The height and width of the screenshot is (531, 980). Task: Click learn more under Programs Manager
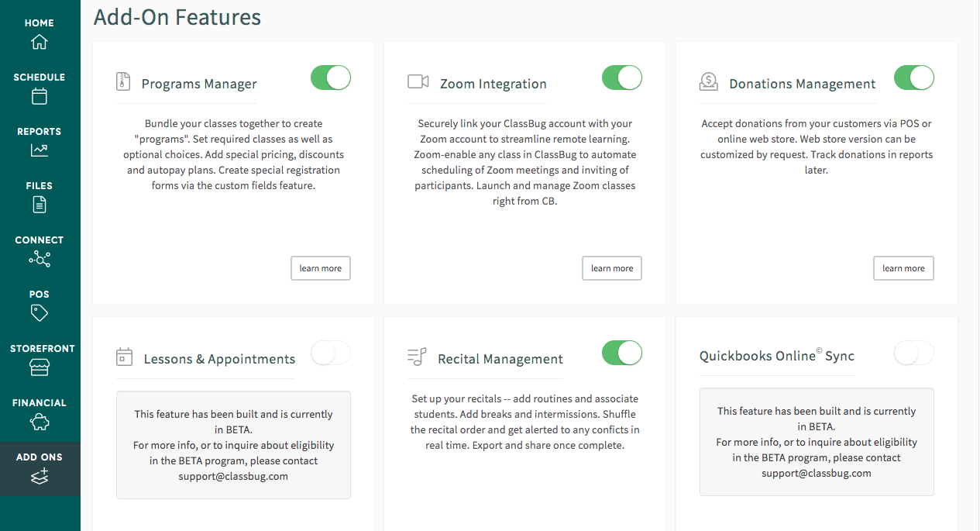point(321,268)
